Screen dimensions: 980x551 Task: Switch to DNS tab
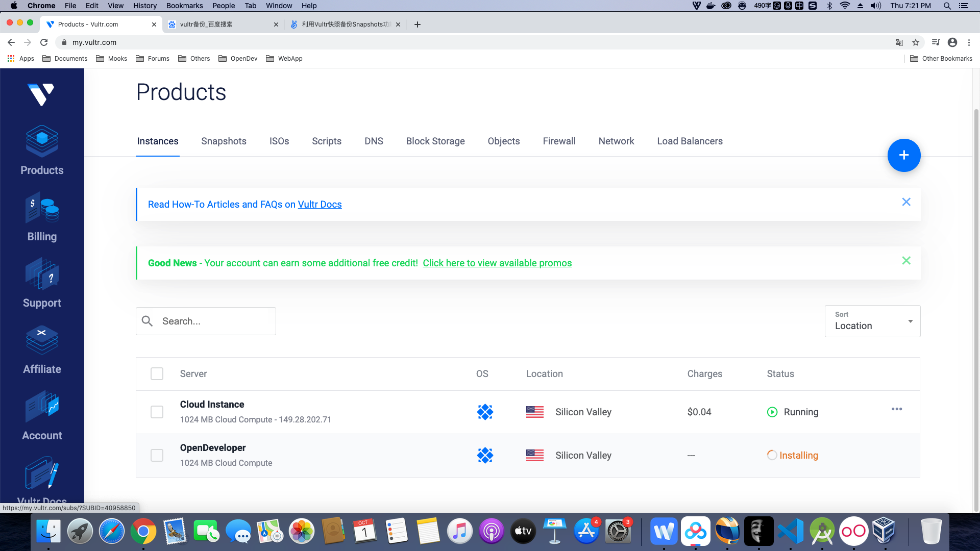374,141
